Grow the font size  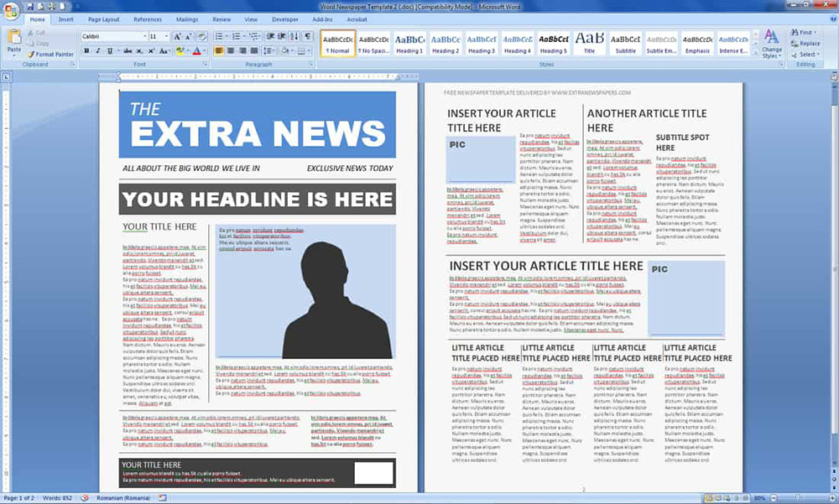coord(178,36)
